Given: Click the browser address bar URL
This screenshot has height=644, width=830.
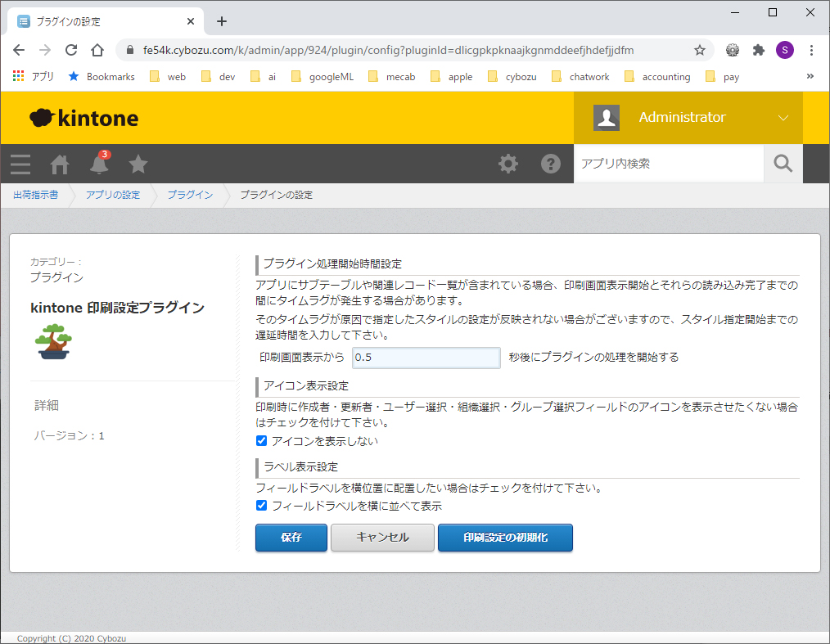Looking at the screenshot, I should pos(388,50).
